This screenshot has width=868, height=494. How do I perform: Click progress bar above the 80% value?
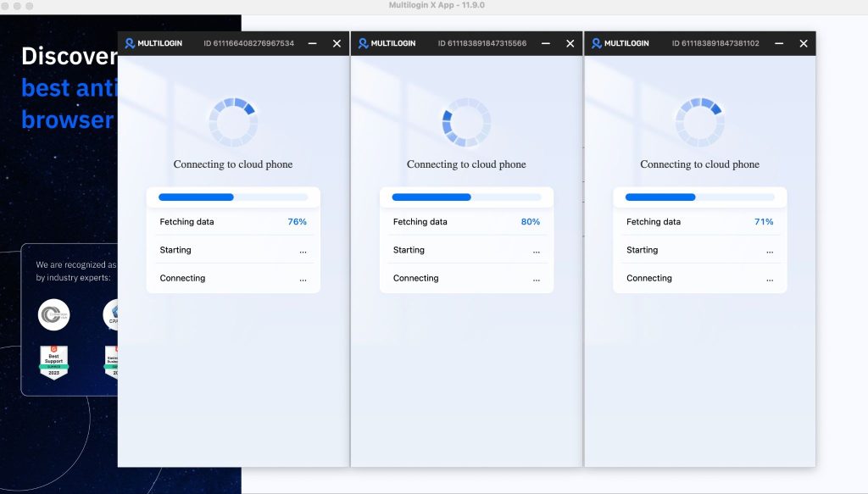pos(467,197)
